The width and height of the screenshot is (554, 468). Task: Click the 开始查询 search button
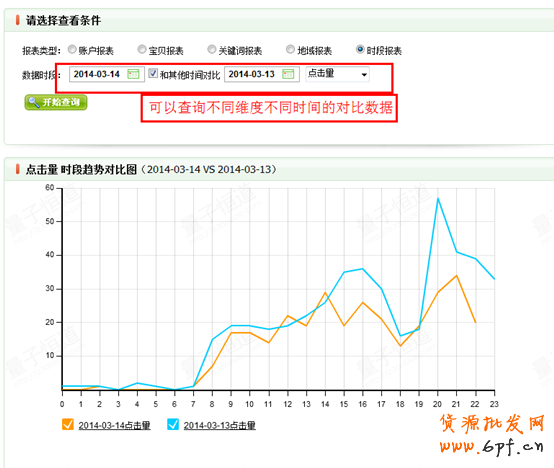tap(56, 102)
